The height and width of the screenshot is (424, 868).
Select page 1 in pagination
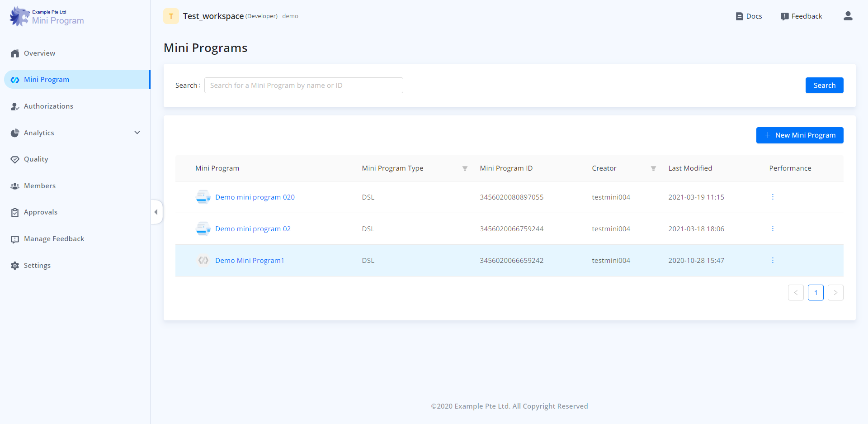(x=816, y=293)
